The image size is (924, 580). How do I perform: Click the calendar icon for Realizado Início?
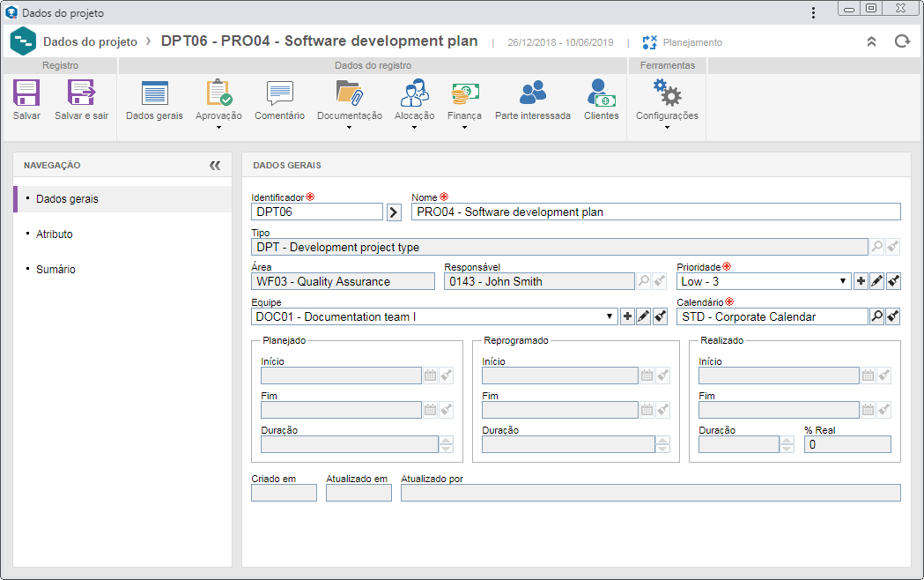click(x=868, y=376)
